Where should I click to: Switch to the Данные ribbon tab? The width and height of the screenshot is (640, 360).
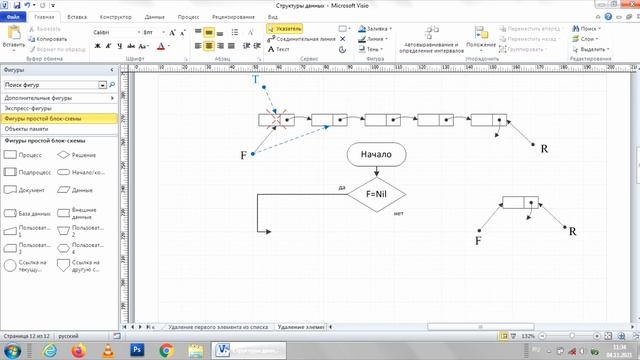click(x=154, y=17)
